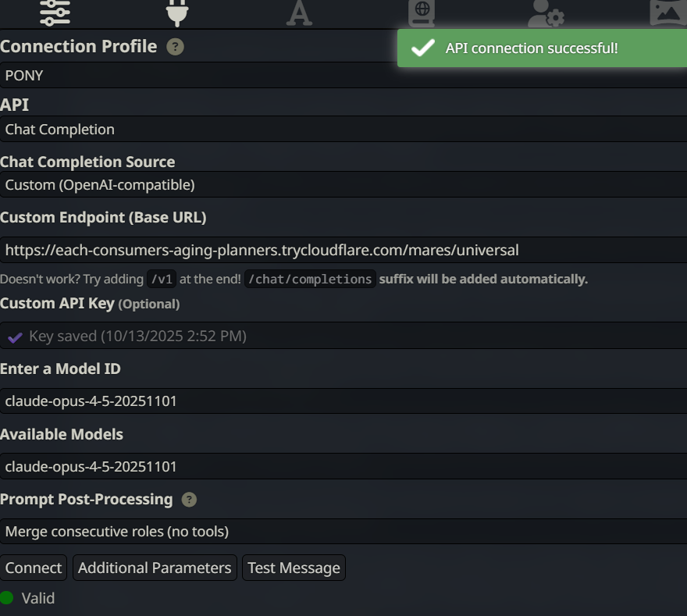The width and height of the screenshot is (687, 616).
Task: Open the World Info book icon
Action: tap(422, 12)
